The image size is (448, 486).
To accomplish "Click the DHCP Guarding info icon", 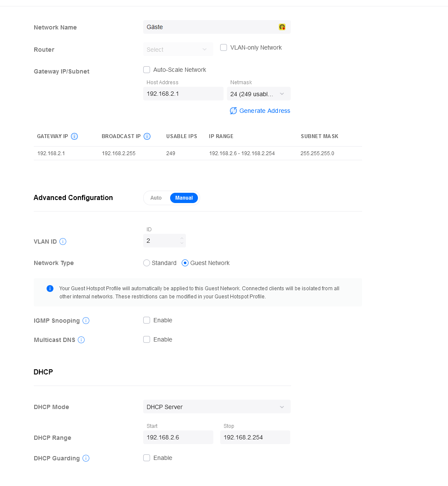I will 86,458.
